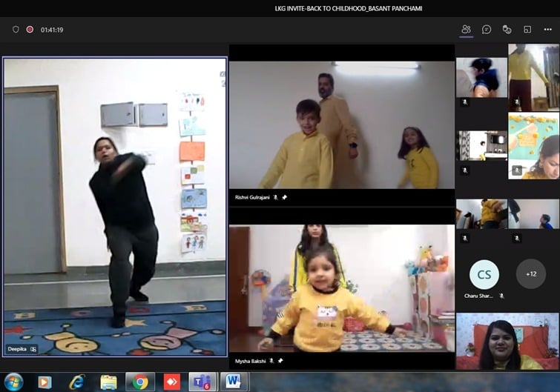Image resolution: width=560 pixels, height=392 pixels.
Task: Toggle pin icon beside Mysha Bakshi
Action: [x=280, y=361]
